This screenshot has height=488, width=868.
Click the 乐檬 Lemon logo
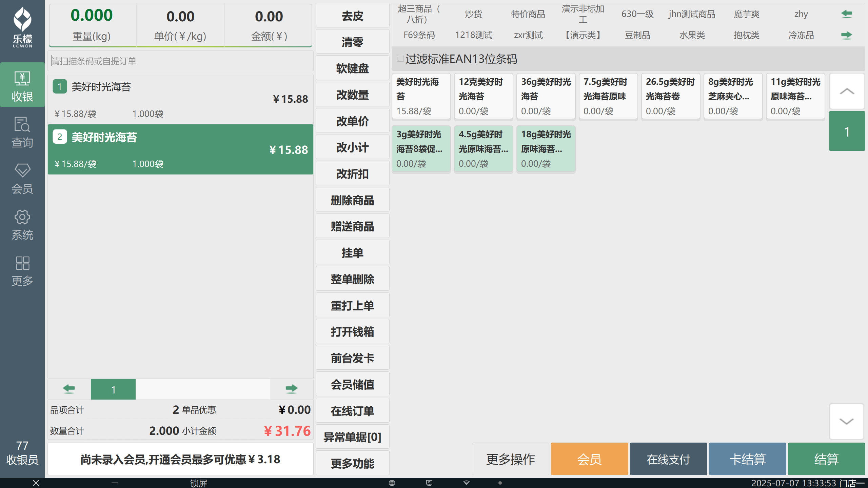pyautogui.click(x=22, y=27)
